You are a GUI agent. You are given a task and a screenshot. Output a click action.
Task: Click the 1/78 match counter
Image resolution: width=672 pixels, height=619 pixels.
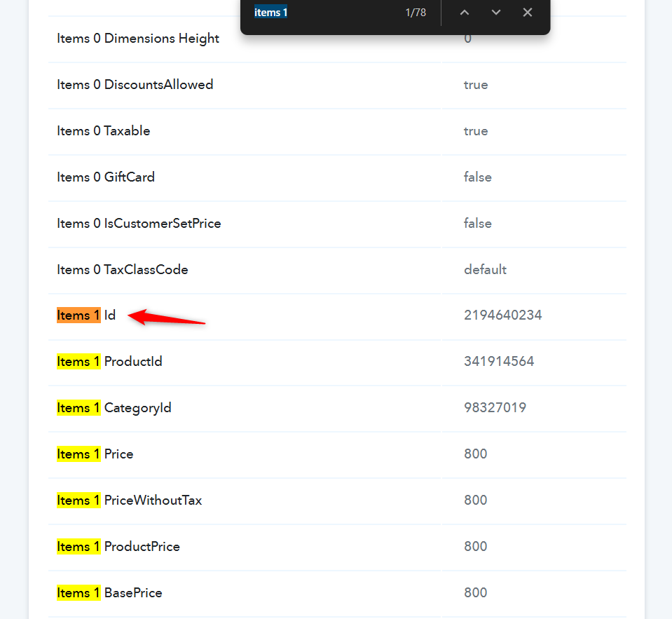pyautogui.click(x=416, y=13)
